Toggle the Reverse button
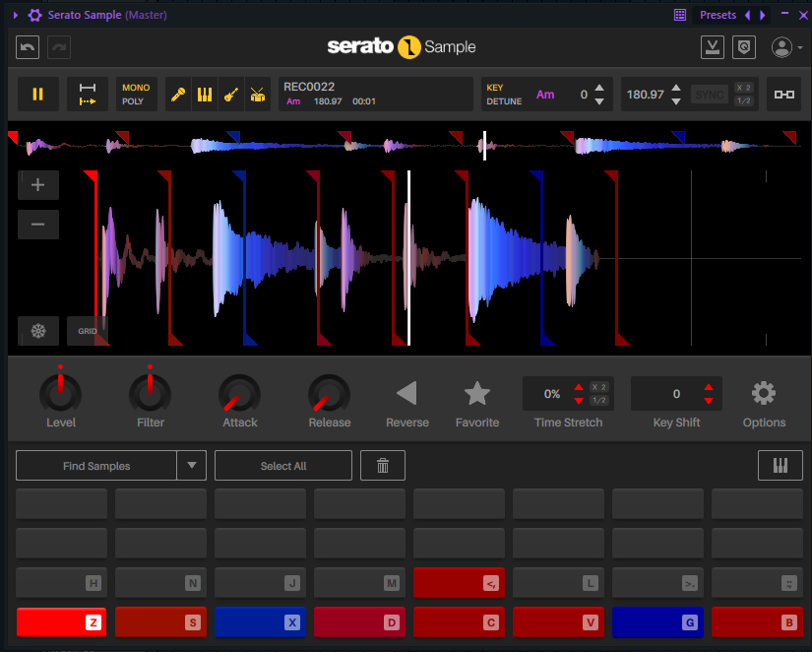812x652 pixels. (407, 393)
